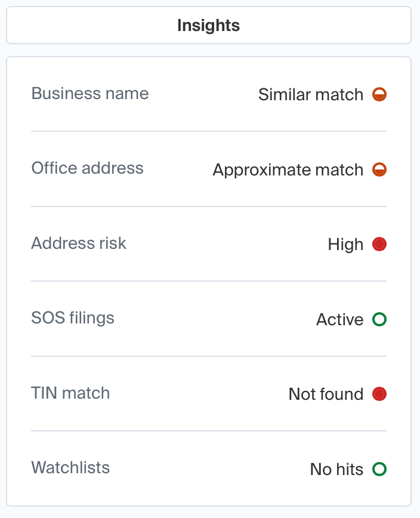Viewport: 420px width, 518px height.
Task: Click the TIN match label
Action: point(70,393)
